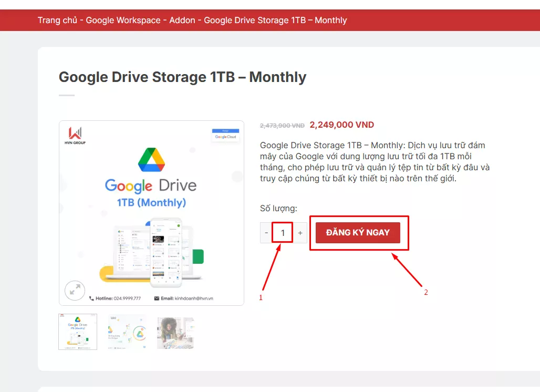This screenshot has height=392, width=540.
Task: Click the HVN Group logo in product image
Action: click(x=76, y=135)
